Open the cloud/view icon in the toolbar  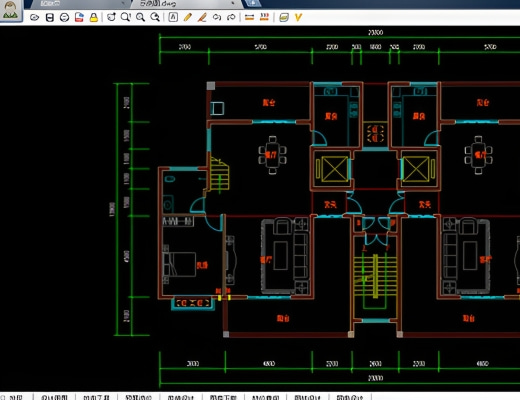[x=34, y=17]
